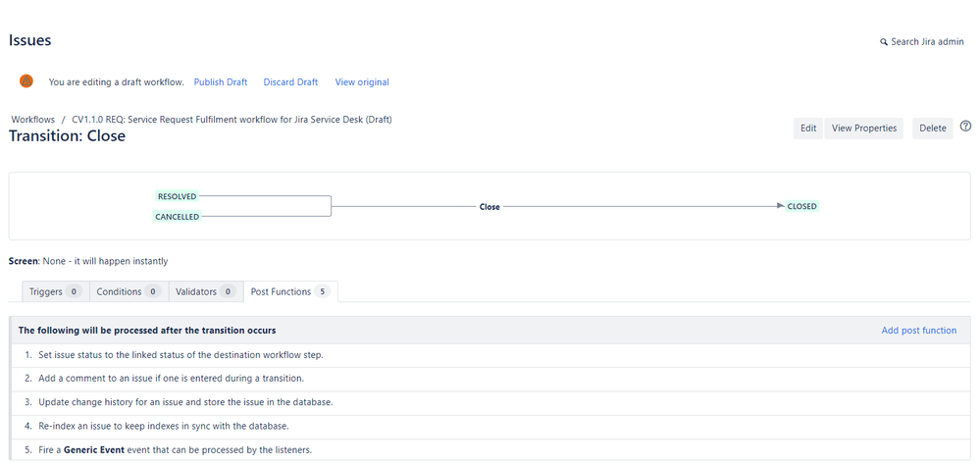This screenshot has width=980, height=466.
Task: Click Edit transition button
Action: (x=808, y=129)
